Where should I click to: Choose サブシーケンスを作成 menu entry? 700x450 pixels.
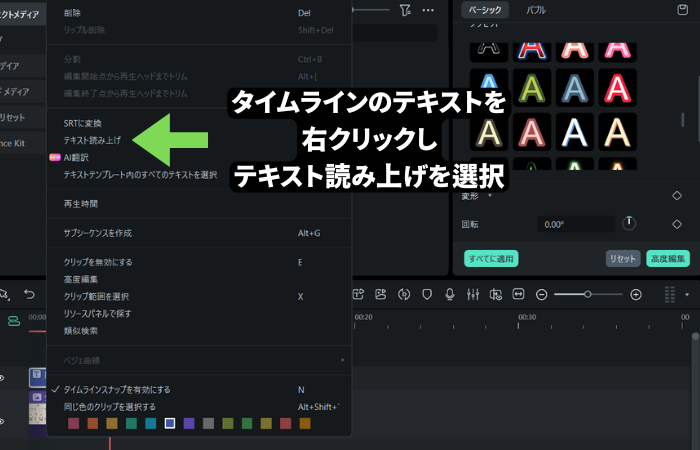[199, 233]
